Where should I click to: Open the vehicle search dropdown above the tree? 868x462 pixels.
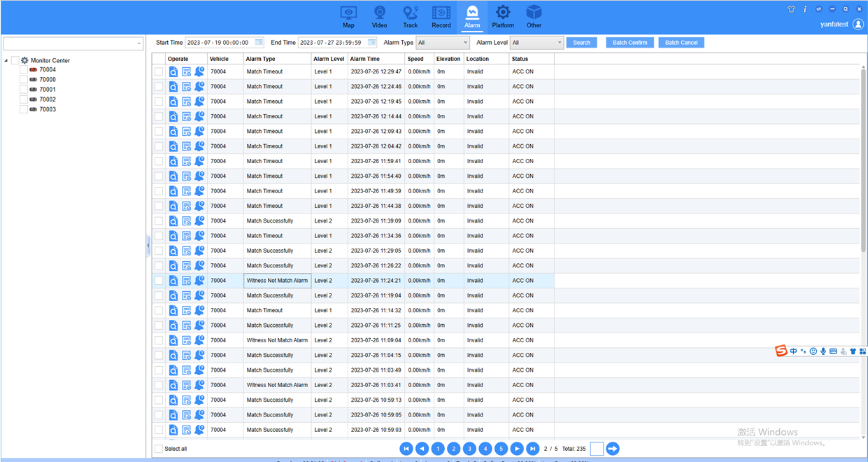[73, 43]
